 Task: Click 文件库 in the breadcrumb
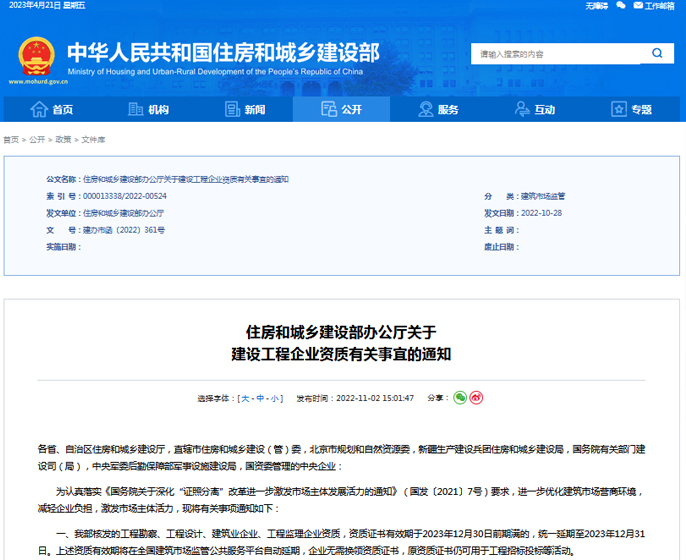pyautogui.click(x=93, y=140)
